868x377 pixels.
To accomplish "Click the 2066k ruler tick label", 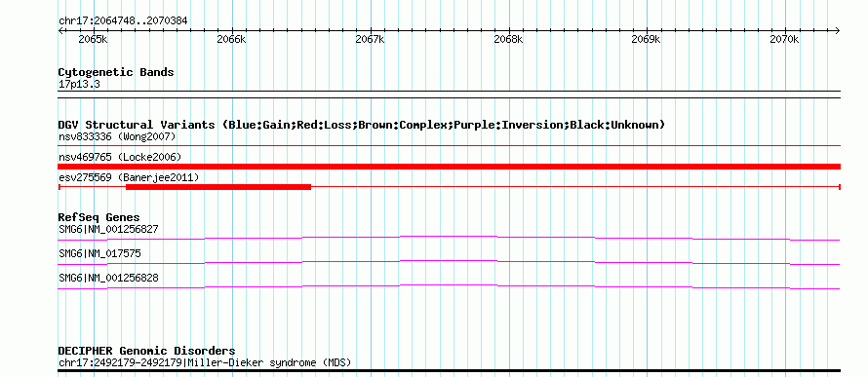I will tap(231, 40).
